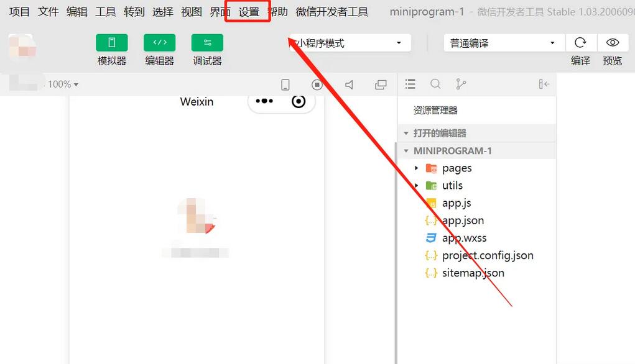This screenshot has height=364, width=635.
Task: Click the pages folder icon
Action: [x=431, y=168]
